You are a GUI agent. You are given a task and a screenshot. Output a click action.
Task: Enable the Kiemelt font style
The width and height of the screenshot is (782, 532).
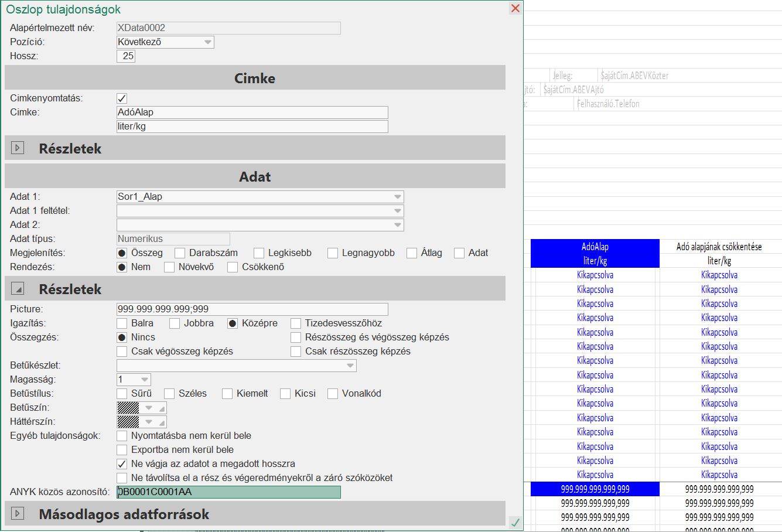[x=227, y=394]
